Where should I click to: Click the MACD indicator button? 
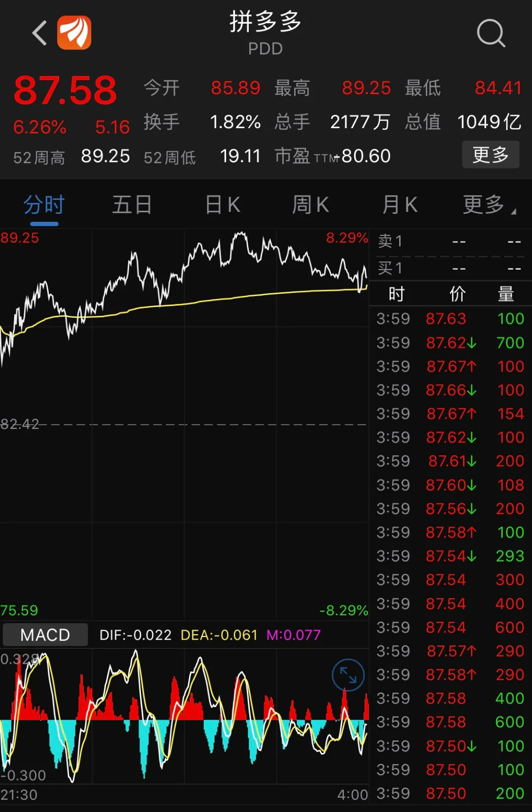(45, 635)
